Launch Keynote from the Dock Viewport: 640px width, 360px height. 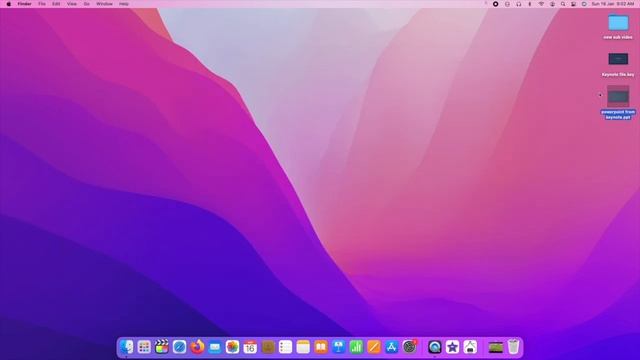coord(338,347)
